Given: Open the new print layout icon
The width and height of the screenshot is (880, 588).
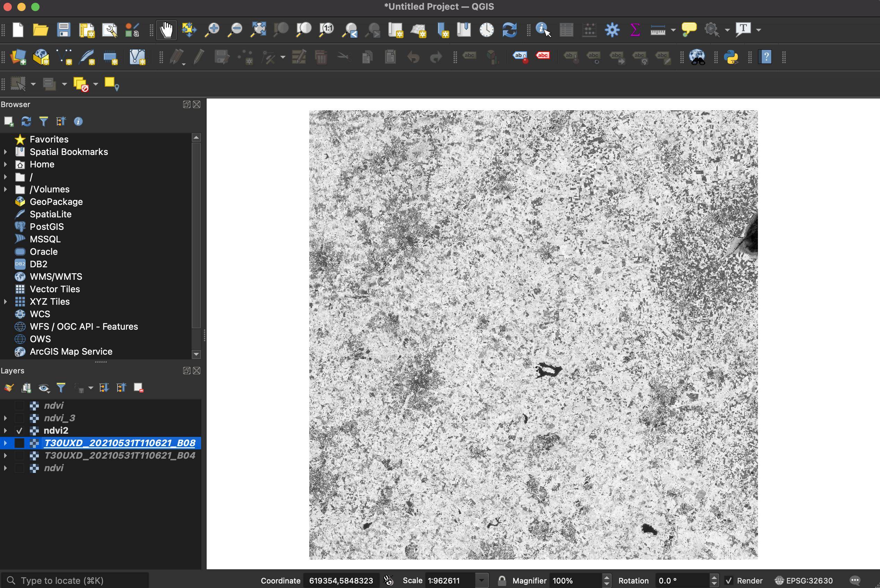Looking at the screenshot, I should 87,31.
